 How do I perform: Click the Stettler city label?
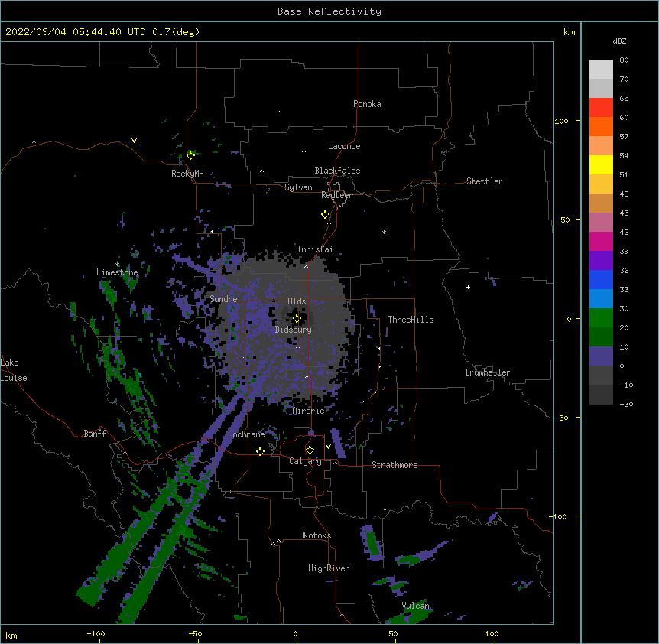[x=485, y=181]
